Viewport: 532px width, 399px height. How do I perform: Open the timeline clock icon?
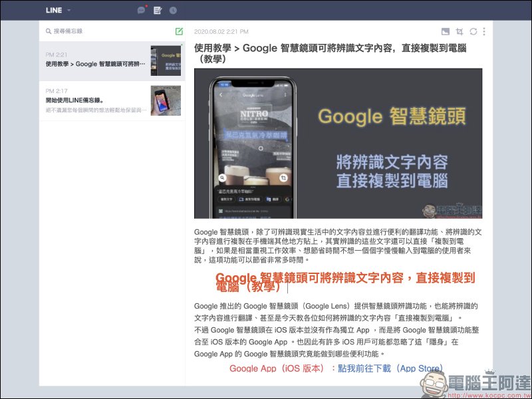(173, 11)
